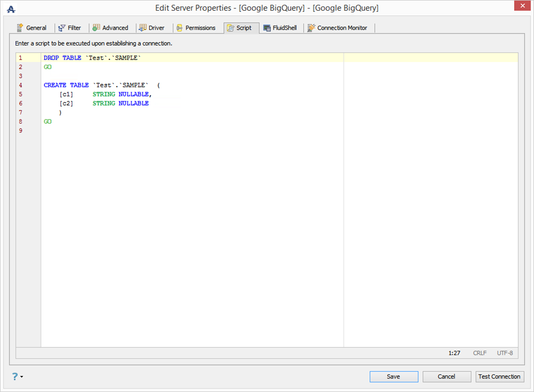Click the Cancel button
Viewport: 534px width, 392px height.
(x=446, y=376)
